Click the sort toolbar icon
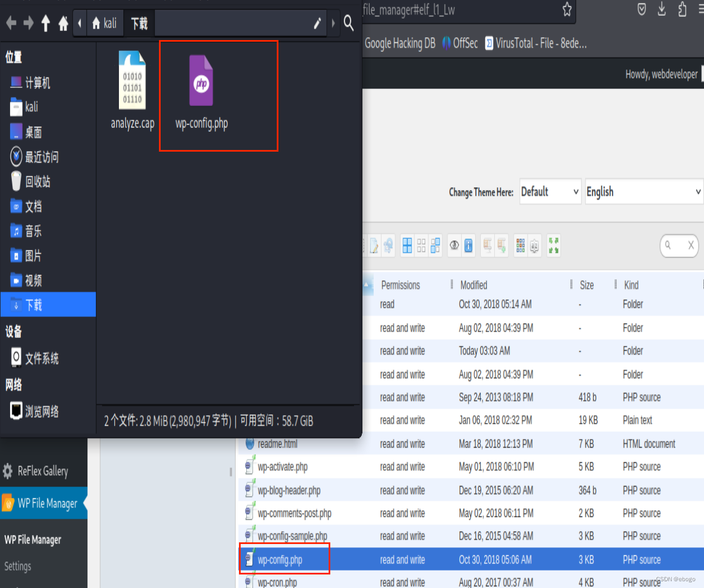The width and height of the screenshot is (704, 588). tap(534, 245)
